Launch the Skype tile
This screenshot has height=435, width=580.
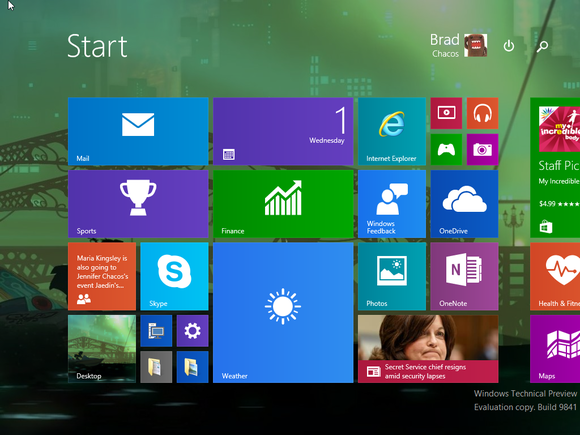tap(174, 276)
